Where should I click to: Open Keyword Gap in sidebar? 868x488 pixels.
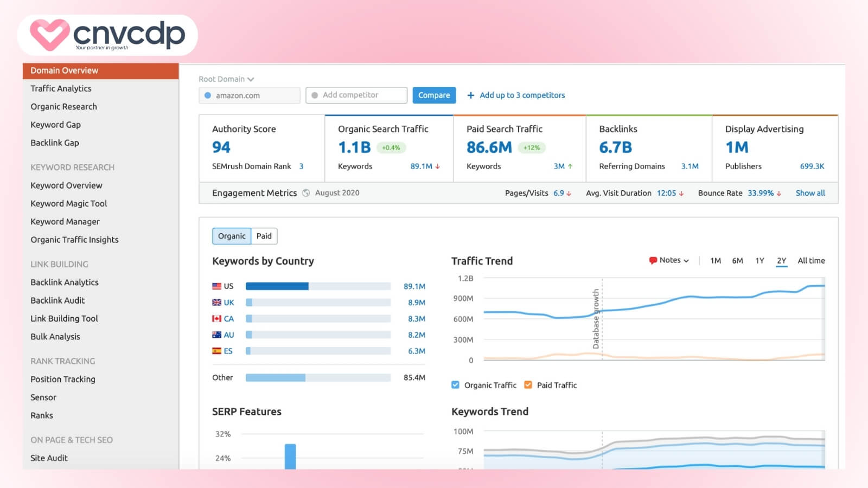[x=55, y=125]
